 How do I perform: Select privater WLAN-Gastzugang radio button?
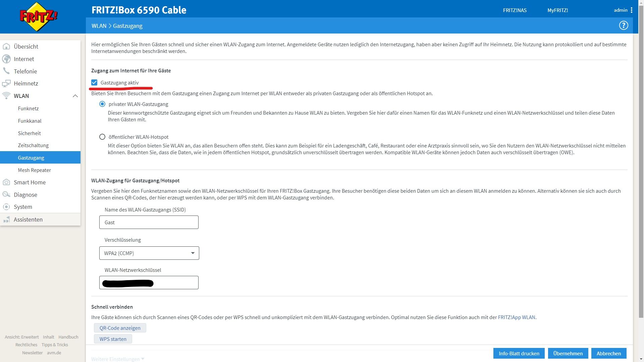(x=102, y=104)
